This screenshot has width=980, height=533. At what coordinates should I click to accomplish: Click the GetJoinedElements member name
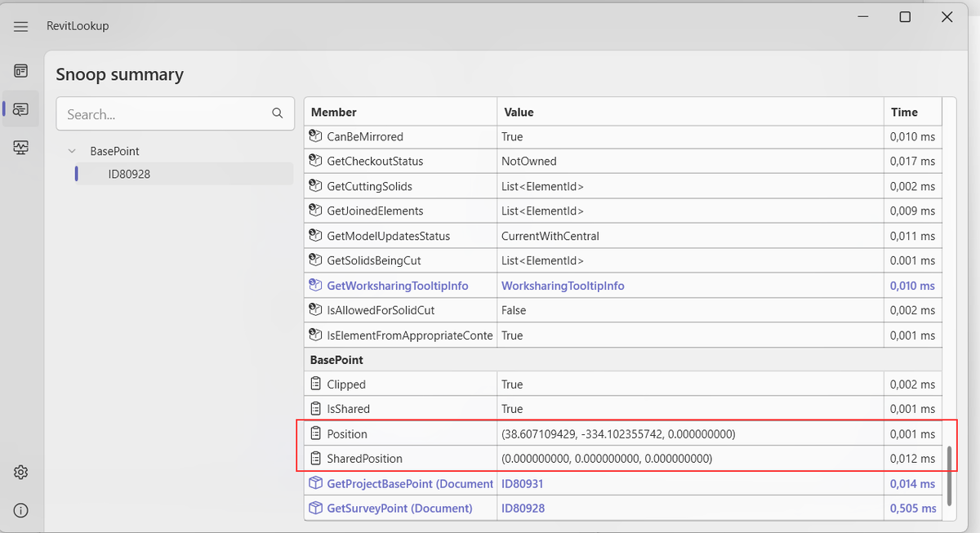[375, 211]
